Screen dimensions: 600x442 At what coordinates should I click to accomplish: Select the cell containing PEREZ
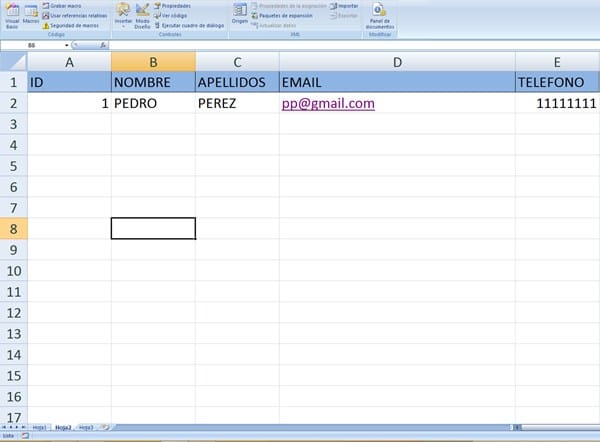click(x=237, y=103)
